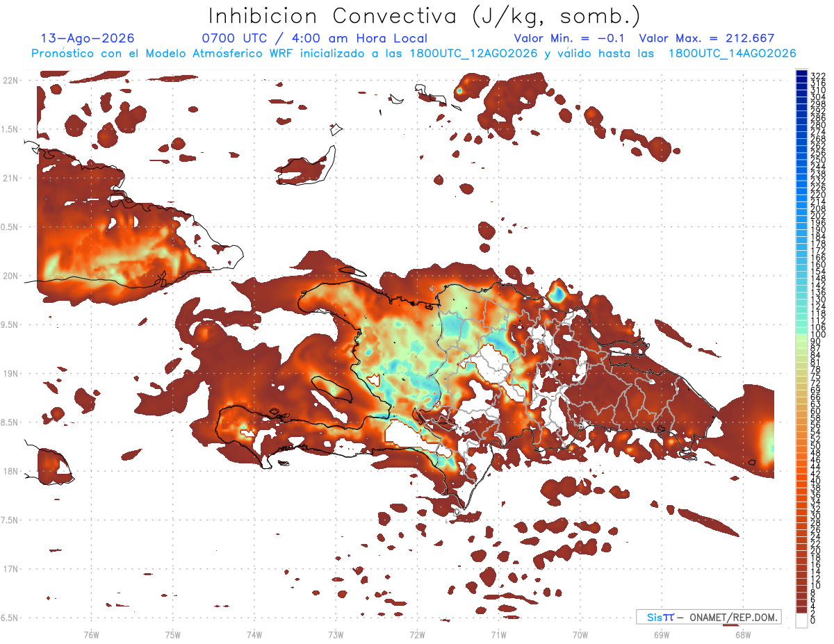Click the time text 0700 UTC / 4:00 am Hora Local
This screenshot has width=834, height=644.
(315, 38)
